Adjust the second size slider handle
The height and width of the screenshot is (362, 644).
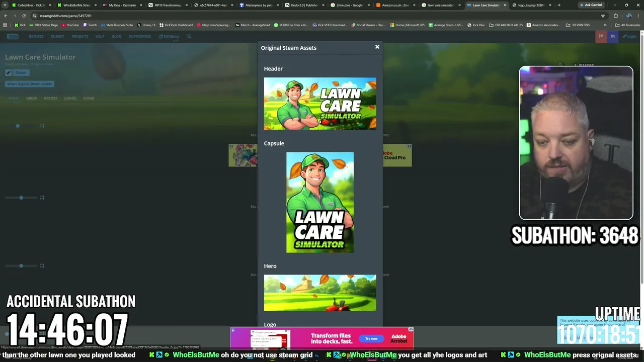click(21, 198)
